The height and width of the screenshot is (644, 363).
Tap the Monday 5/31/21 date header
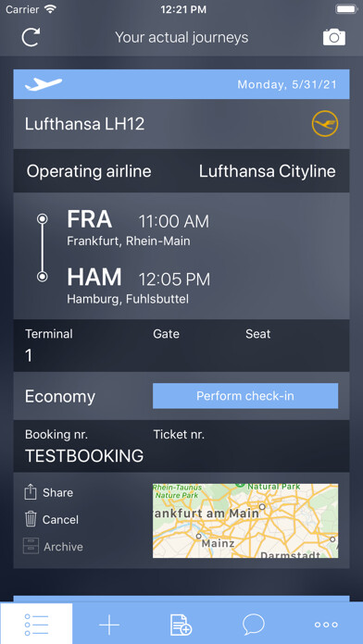(x=287, y=84)
